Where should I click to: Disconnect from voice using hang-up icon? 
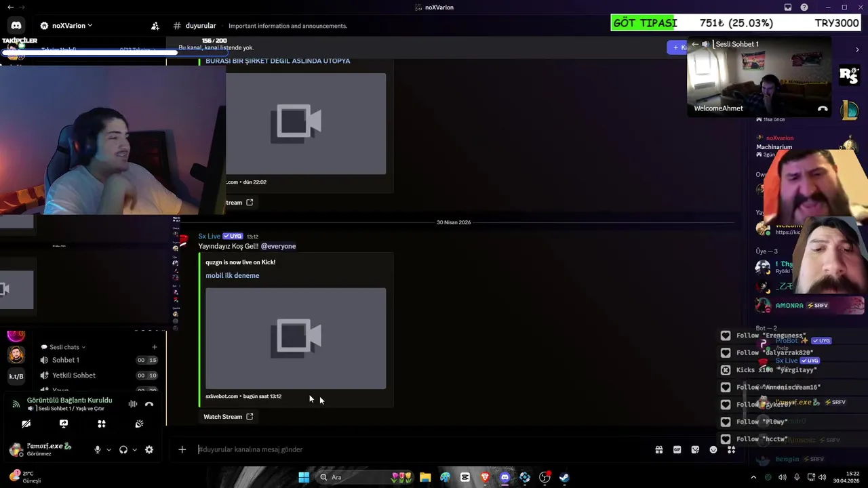point(149,404)
